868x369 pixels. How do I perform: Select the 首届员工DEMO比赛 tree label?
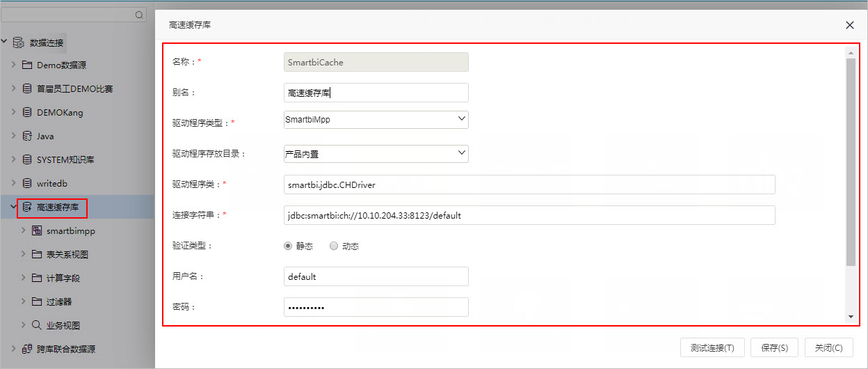tap(75, 89)
